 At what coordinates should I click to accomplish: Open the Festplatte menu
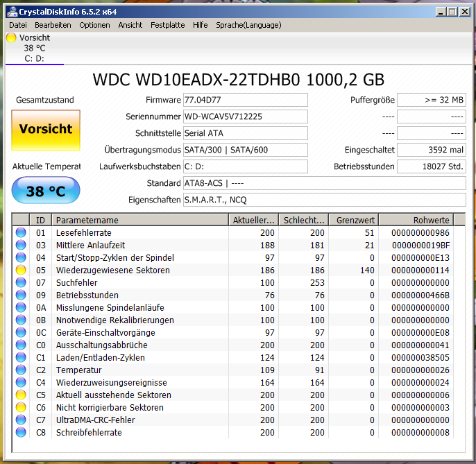tap(168, 25)
